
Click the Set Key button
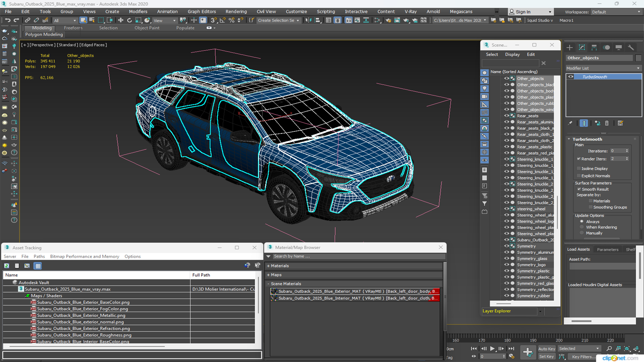tap(546, 357)
